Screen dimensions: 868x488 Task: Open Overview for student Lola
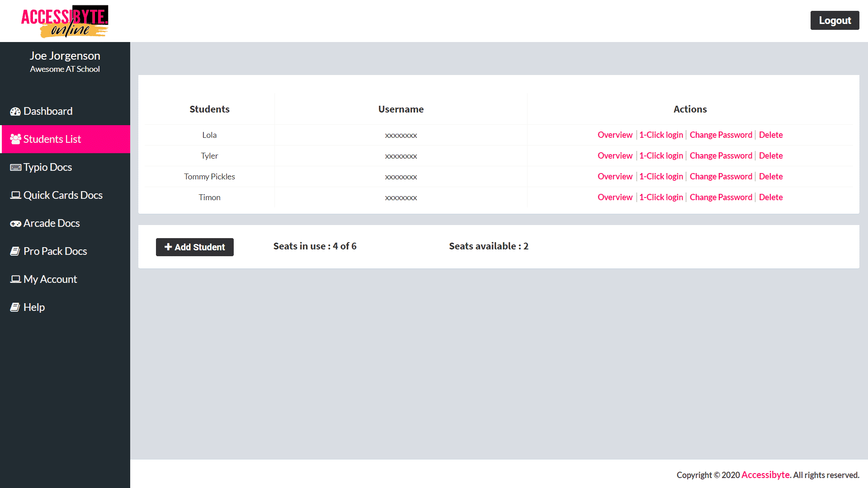click(615, 135)
